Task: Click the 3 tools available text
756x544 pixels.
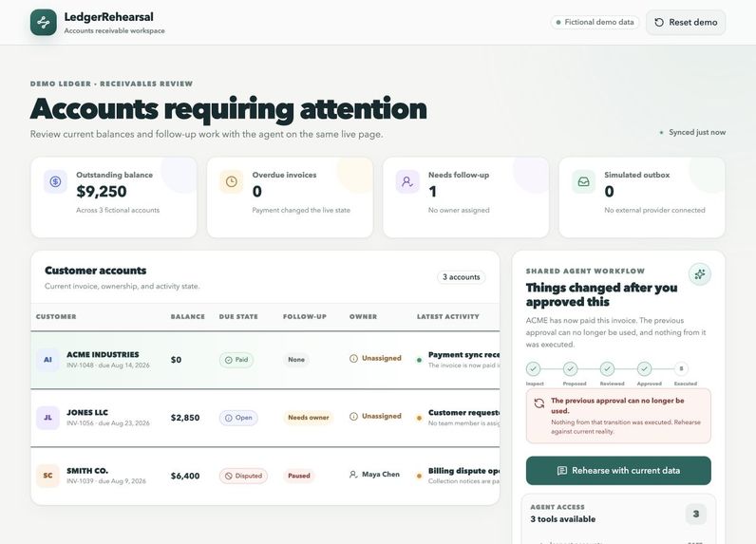Action: (x=562, y=519)
